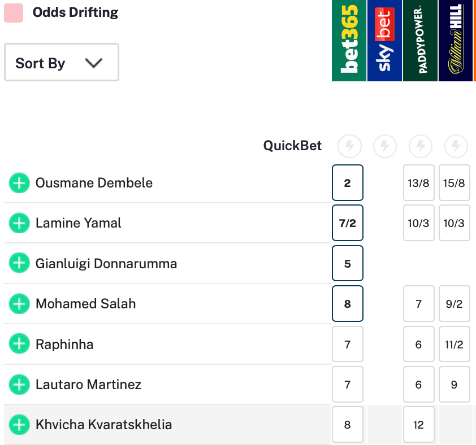The image size is (476, 445).
Task: Click the pink Odds Drifting swatch
Action: click(x=13, y=13)
